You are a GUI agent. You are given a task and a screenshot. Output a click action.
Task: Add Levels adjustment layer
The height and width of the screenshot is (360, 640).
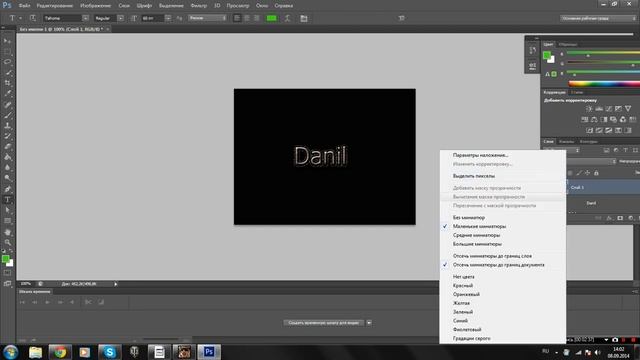click(599, 109)
